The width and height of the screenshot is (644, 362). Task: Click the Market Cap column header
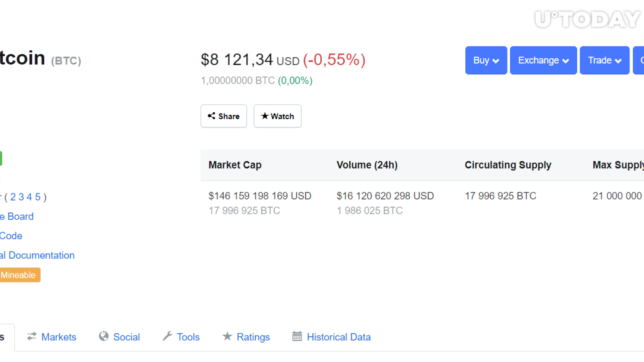[235, 165]
